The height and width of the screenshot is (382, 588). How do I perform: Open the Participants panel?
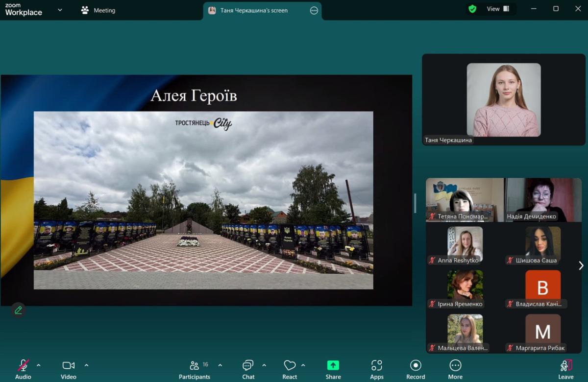tap(195, 369)
